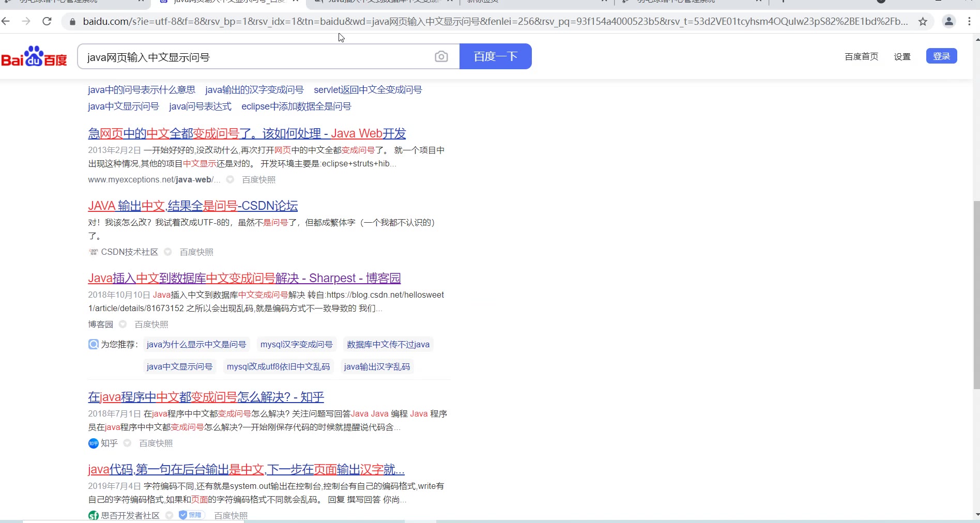Click the 知乎 source logo icon
The width and height of the screenshot is (980, 523).
click(x=93, y=443)
